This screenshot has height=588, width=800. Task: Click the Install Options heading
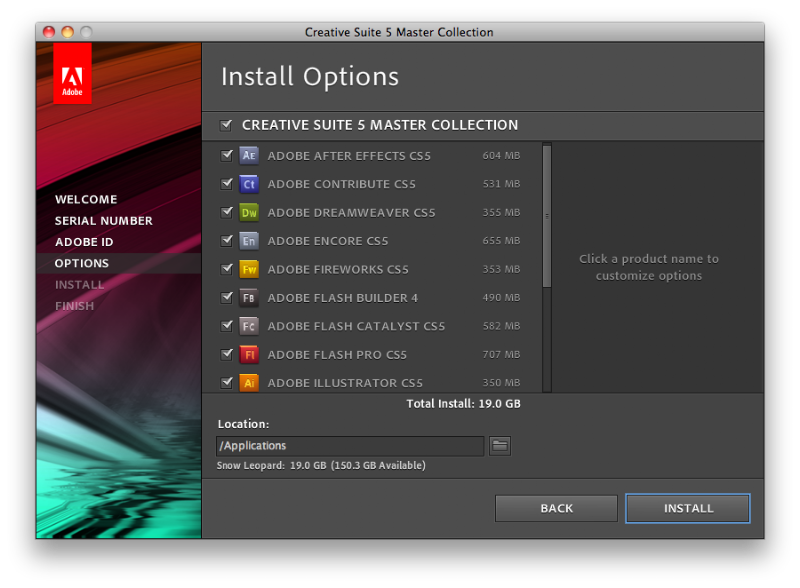click(x=310, y=77)
